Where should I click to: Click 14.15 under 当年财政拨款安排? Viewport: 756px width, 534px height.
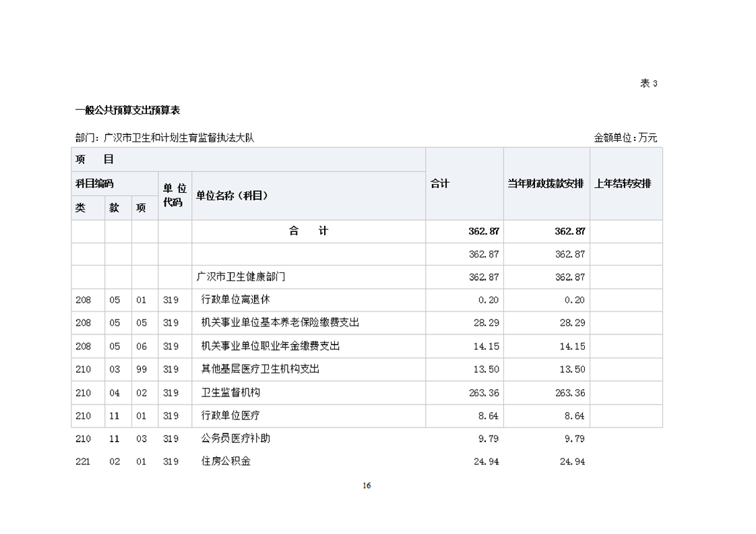point(572,347)
